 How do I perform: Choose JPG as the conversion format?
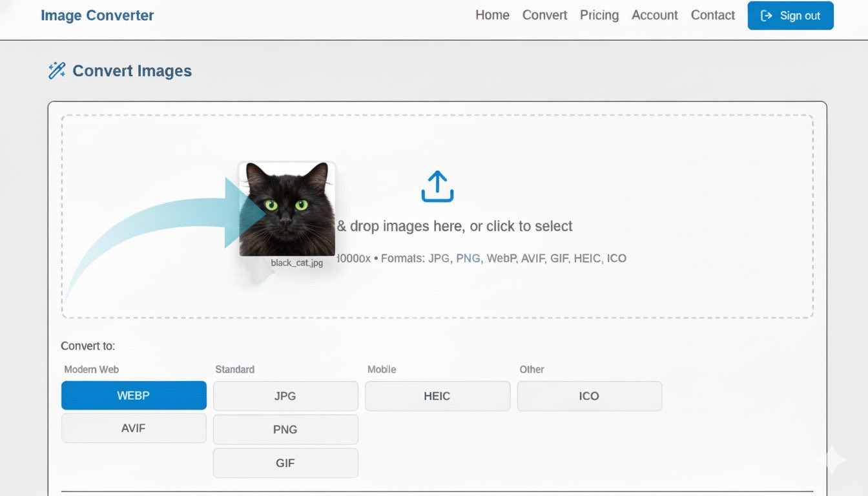click(285, 395)
